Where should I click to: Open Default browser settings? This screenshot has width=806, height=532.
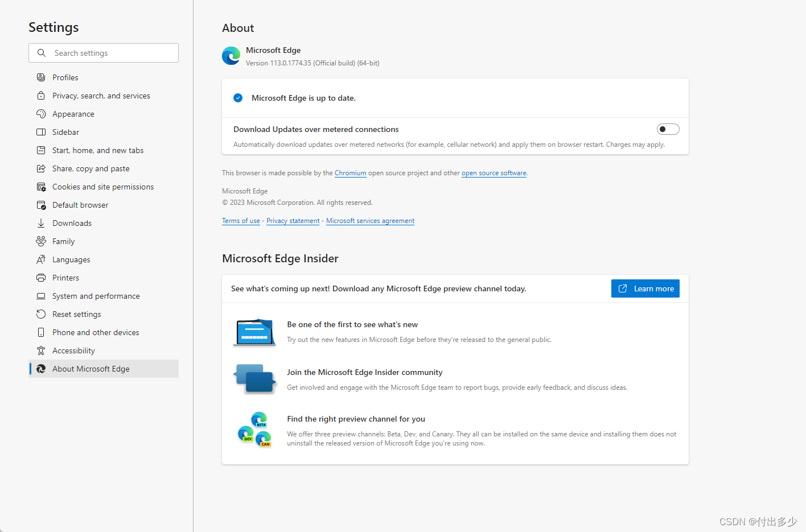(x=104, y=205)
